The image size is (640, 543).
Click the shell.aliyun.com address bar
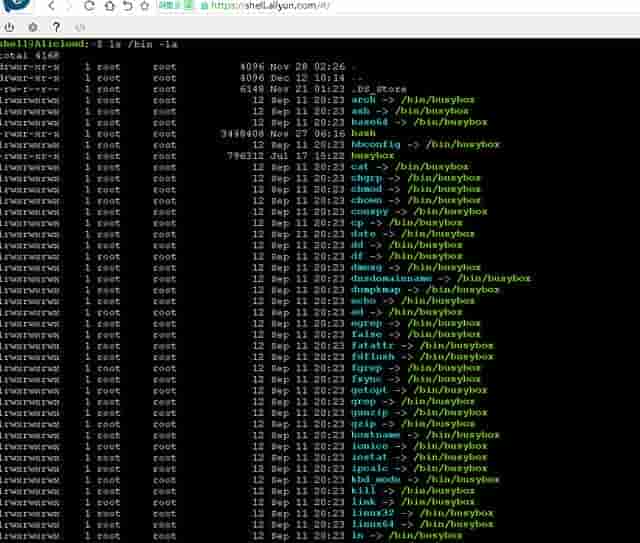[x=271, y=6]
